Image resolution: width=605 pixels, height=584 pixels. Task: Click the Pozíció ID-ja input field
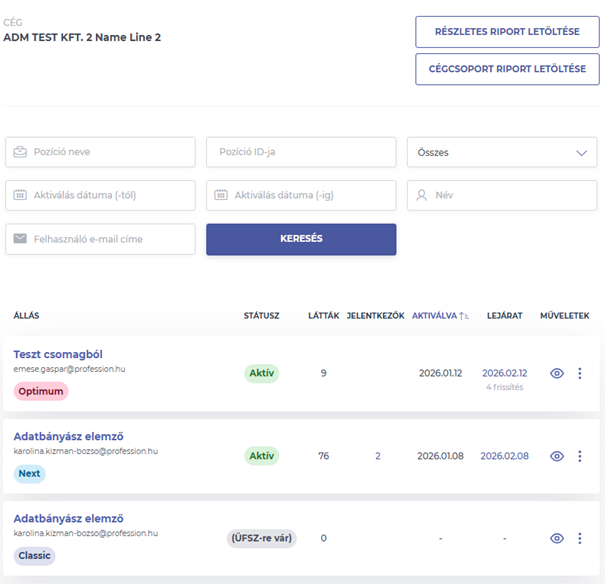pos(301,153)
